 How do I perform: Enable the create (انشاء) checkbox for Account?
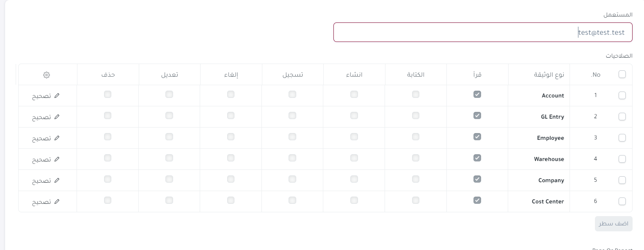click(354, 94)
